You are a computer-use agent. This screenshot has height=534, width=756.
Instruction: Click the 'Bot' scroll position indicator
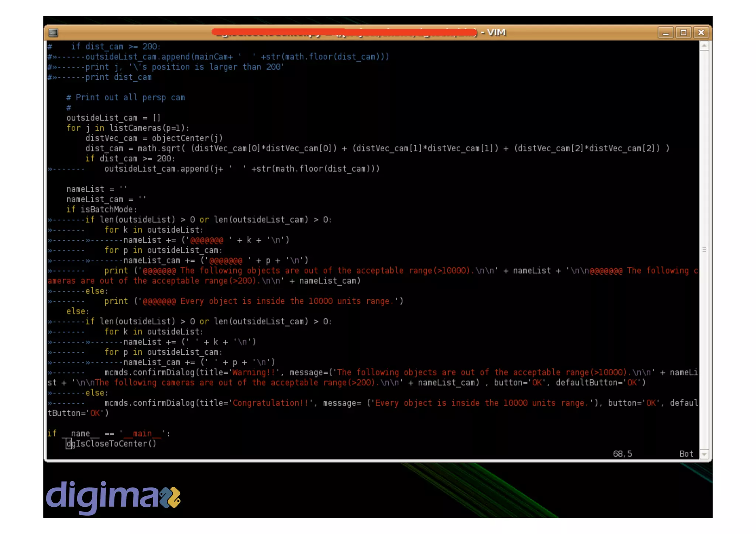686,454
